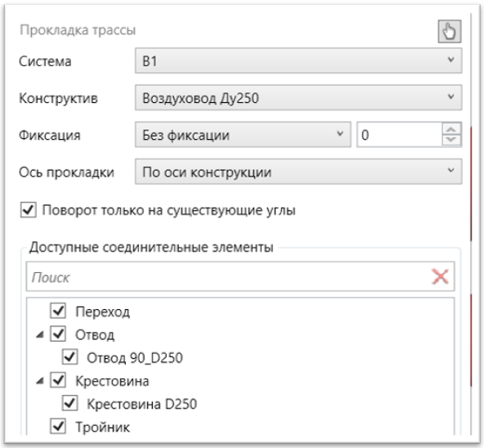Click the fixation numeric value field

pos(400,135)
